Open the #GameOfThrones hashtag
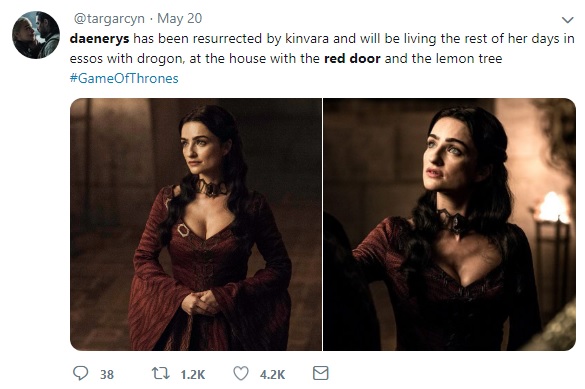 124,78
